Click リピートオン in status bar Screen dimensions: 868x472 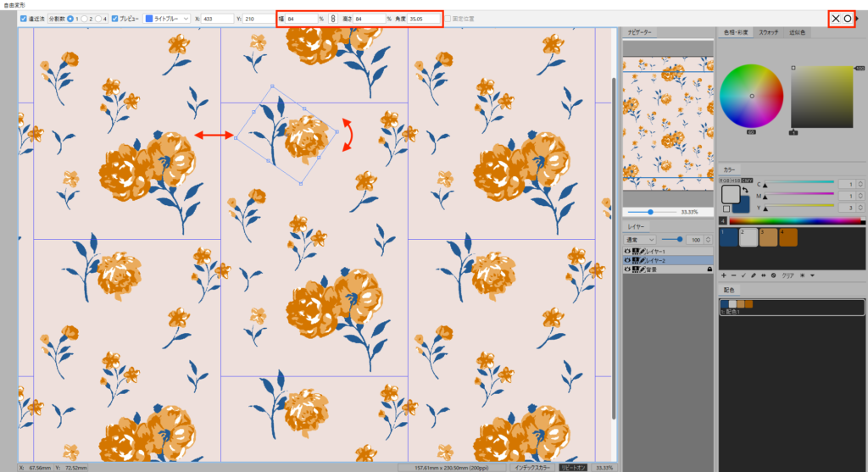pos(573,468)
